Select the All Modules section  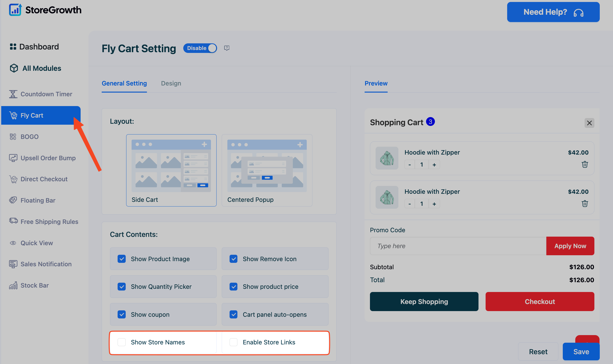click(42, 68)
